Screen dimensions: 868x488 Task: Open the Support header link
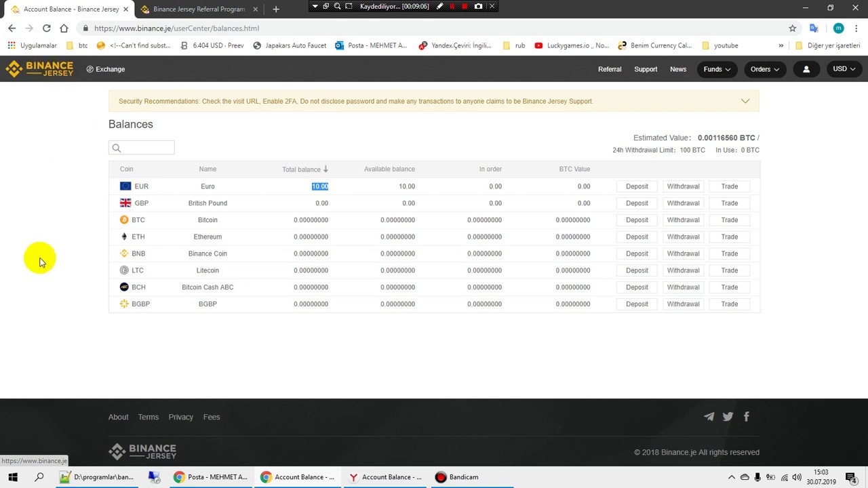click(x=646, y=69)
